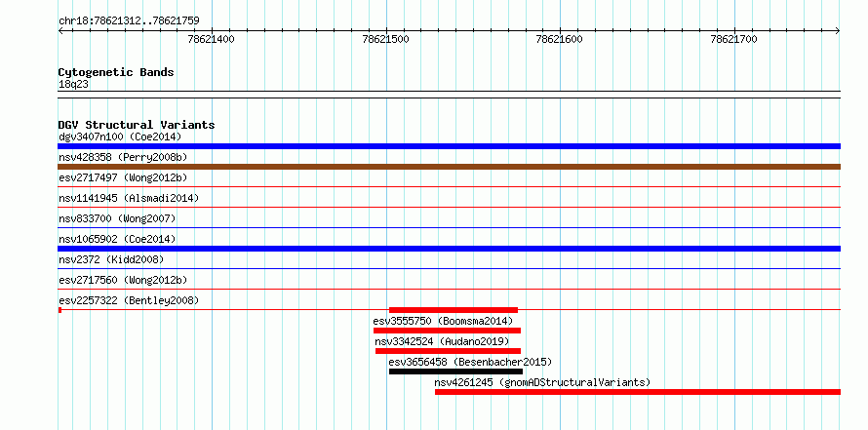Click the 78621700 ruler position
The height and width of the screenshot is (430, 868).
pos(734,39)
